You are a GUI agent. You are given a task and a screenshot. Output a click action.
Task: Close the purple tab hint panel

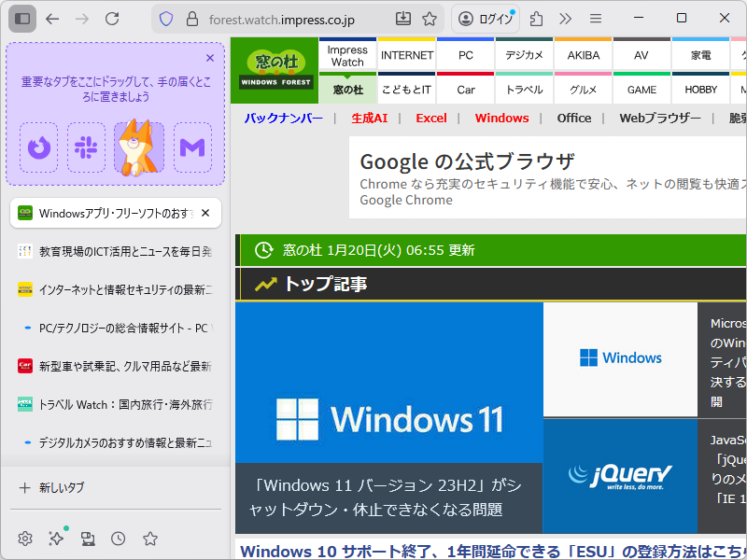click(x=210, y=57)
